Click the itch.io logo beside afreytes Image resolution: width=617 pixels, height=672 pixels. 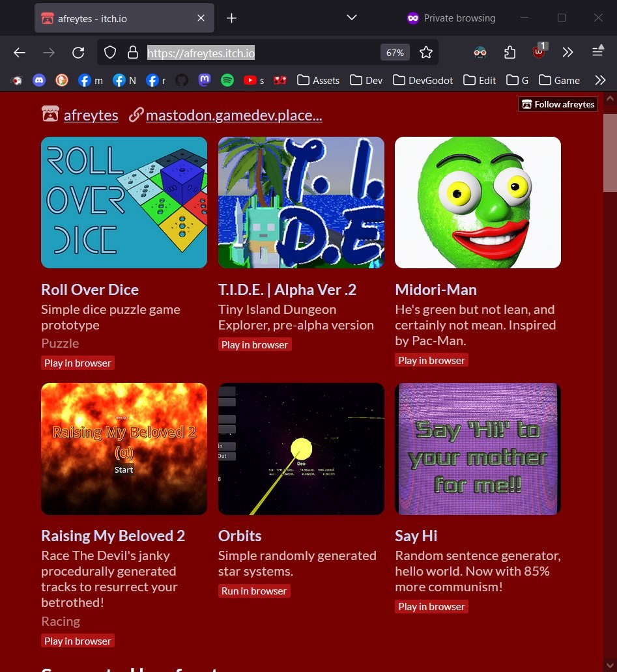pos(50,115)
